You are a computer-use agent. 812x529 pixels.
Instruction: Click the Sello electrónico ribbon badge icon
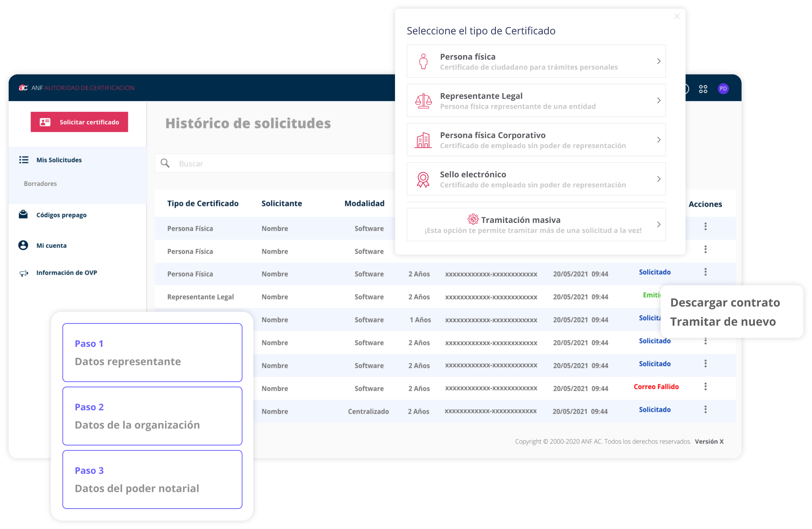[x=423, y=179]
